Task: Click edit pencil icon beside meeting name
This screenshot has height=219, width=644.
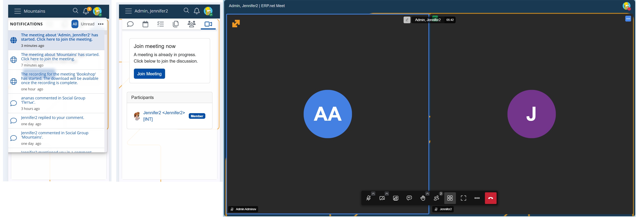Action: point(407,20)
